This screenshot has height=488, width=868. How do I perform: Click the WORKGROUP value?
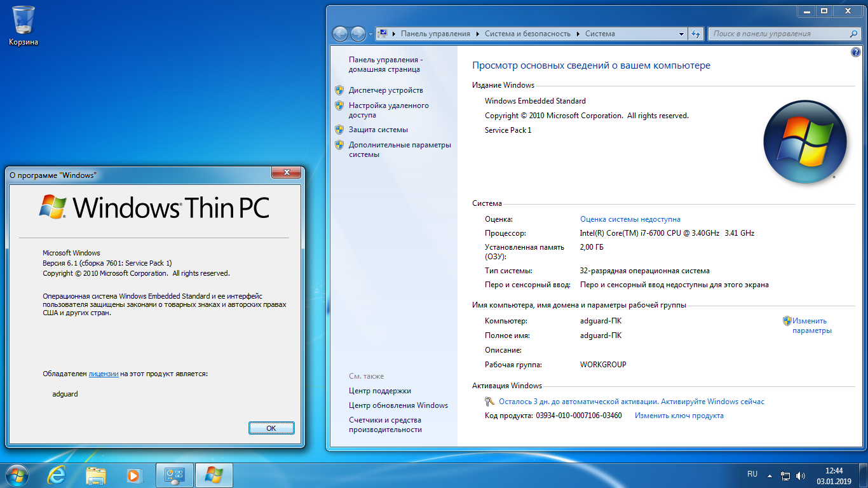603,365
